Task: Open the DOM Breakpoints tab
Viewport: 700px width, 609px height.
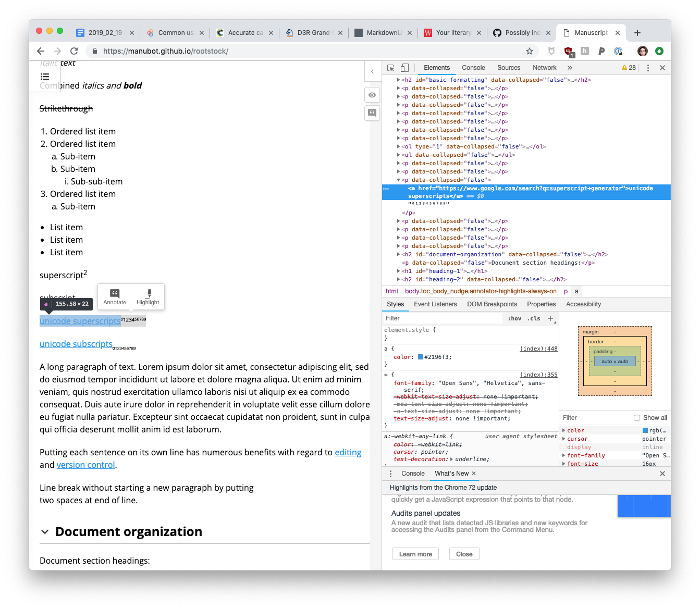Action: (x=492, y=304)
